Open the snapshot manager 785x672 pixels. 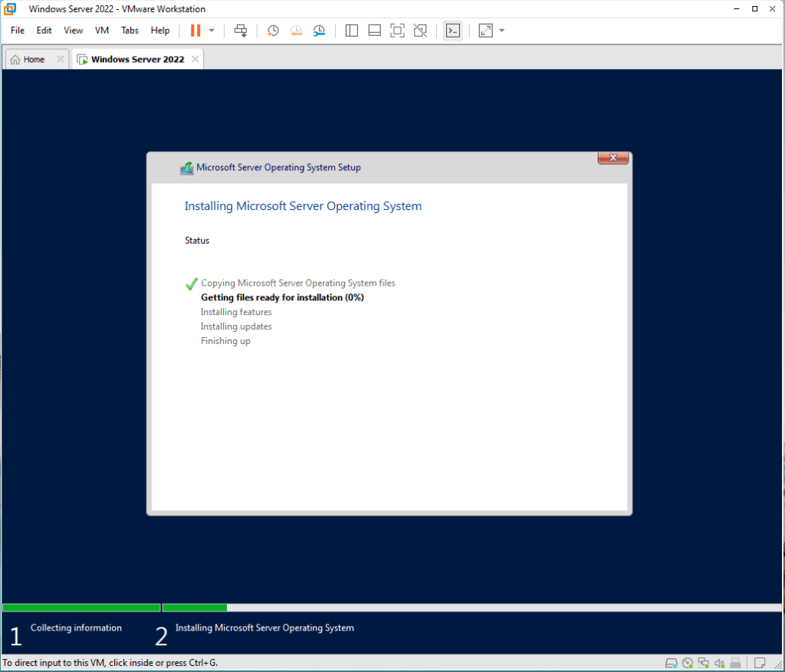(319, 31)
